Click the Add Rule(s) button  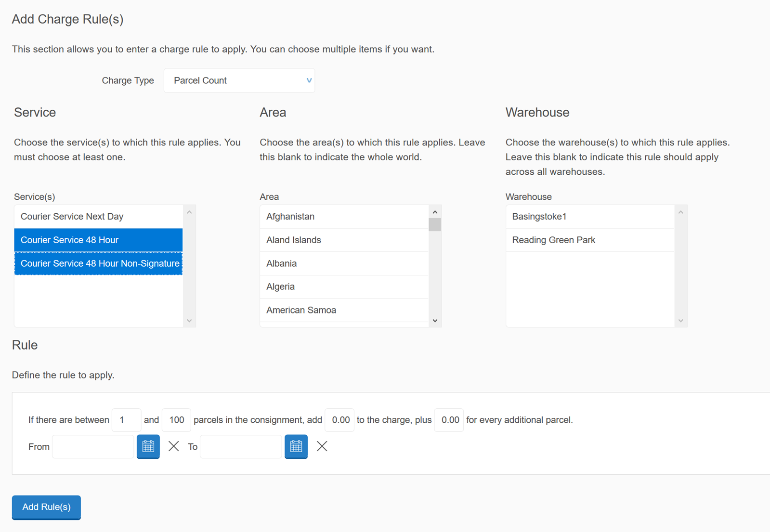46,507
